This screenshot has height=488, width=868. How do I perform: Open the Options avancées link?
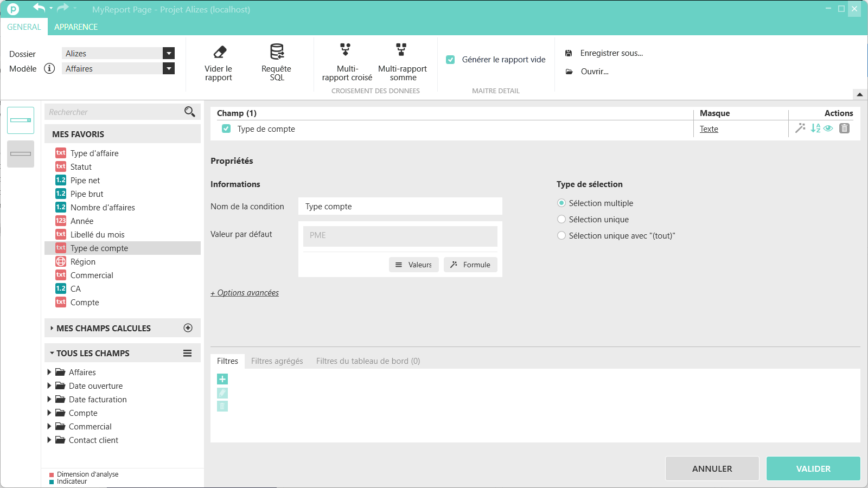click(x=245, y=293)
